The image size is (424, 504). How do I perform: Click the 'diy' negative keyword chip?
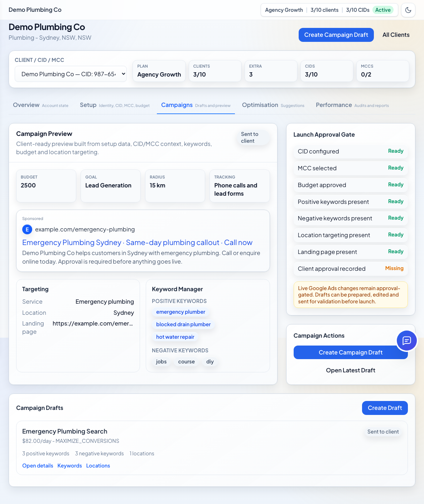(210, 362)
